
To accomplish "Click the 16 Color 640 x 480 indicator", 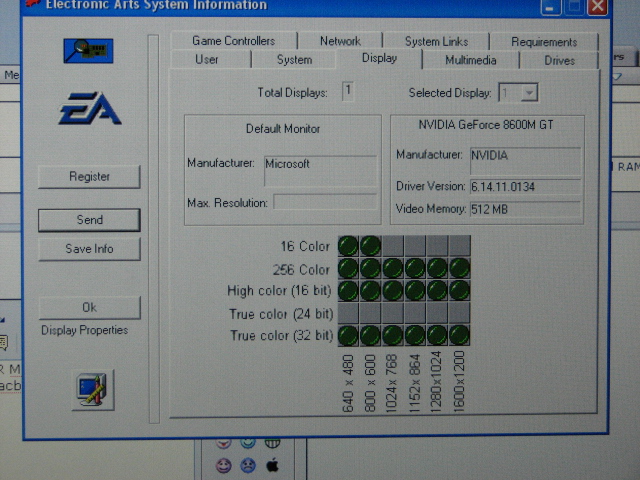I will pos(348,246).
